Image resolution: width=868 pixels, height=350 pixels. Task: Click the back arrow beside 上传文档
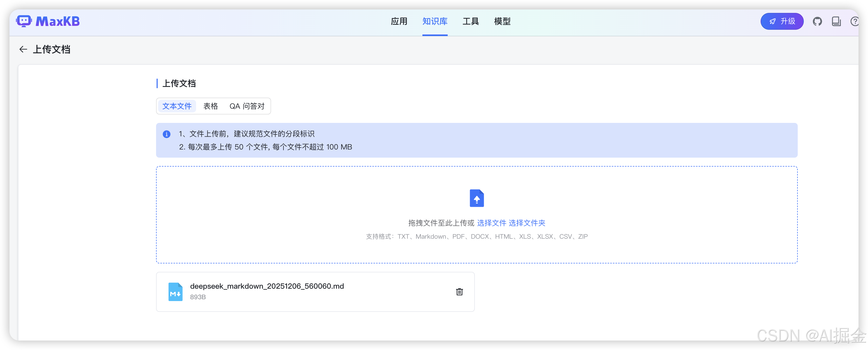23,49
